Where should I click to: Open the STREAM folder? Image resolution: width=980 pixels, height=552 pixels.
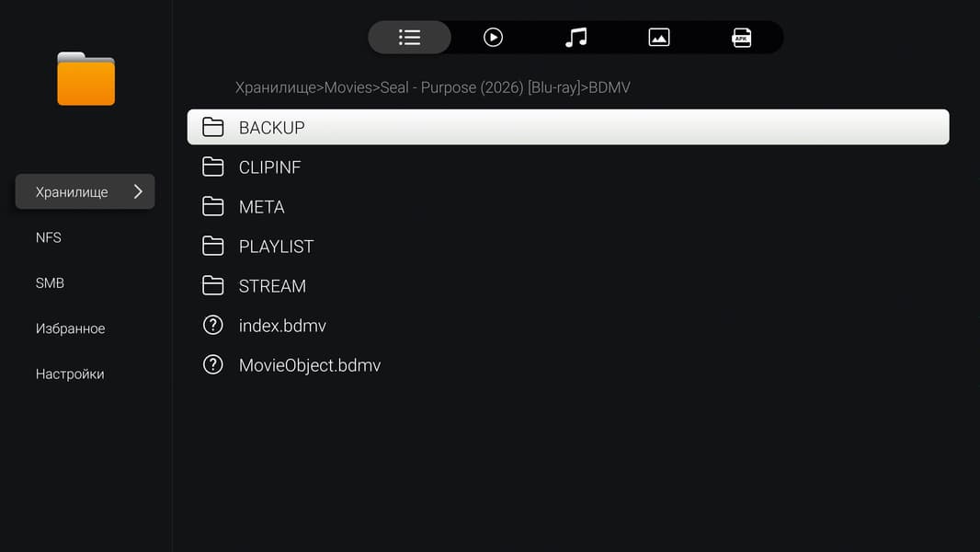272,286
